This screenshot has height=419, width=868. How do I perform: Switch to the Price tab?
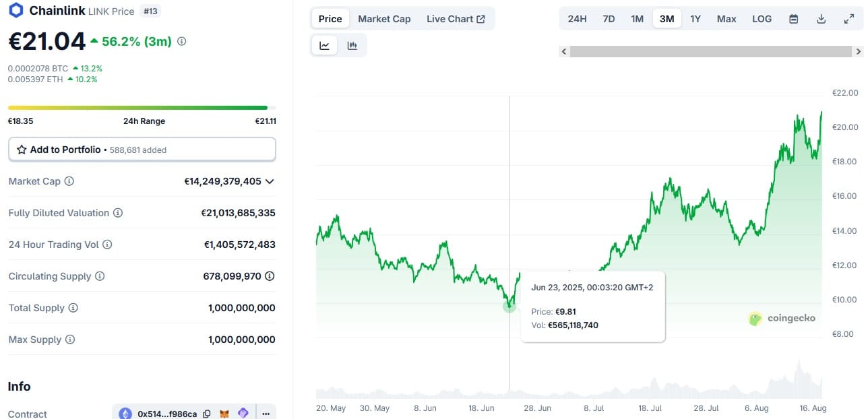pos(330,19)
